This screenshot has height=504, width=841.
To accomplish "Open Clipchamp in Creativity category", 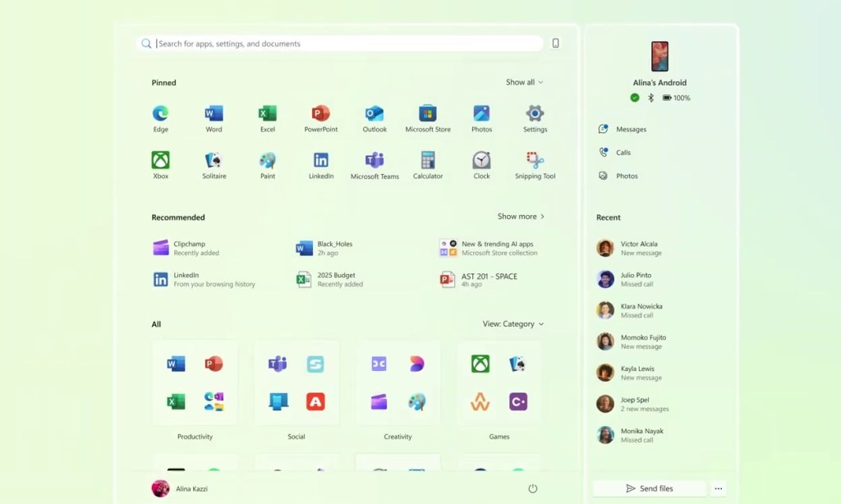I will tap(379, 401).
